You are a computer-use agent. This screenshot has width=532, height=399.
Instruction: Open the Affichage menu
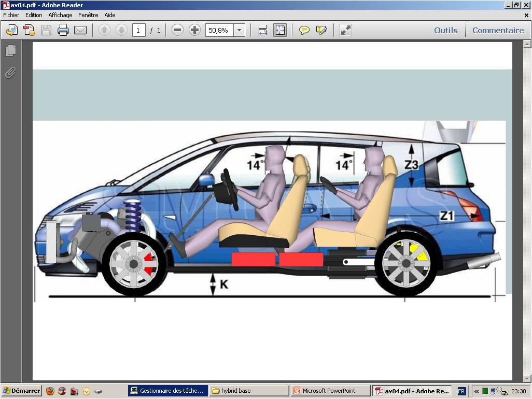point(60,15)
